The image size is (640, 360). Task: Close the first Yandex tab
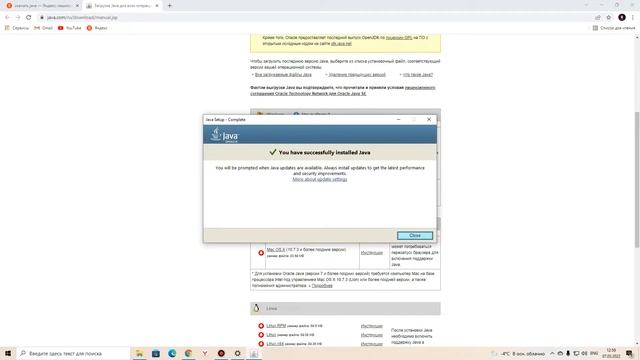click(77, 6)
